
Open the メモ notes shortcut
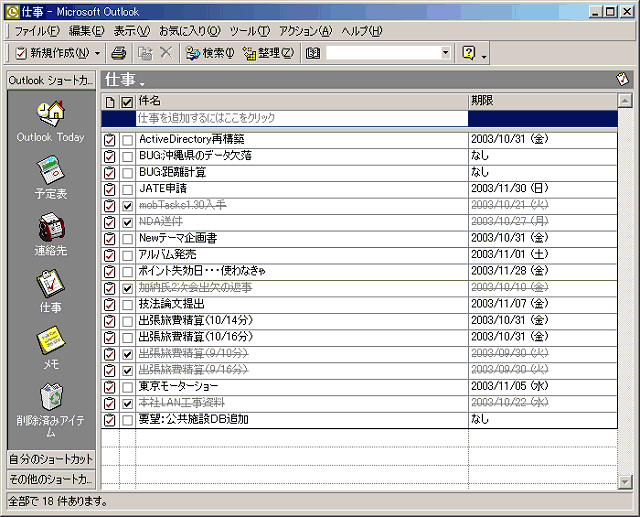coord(51,340)
